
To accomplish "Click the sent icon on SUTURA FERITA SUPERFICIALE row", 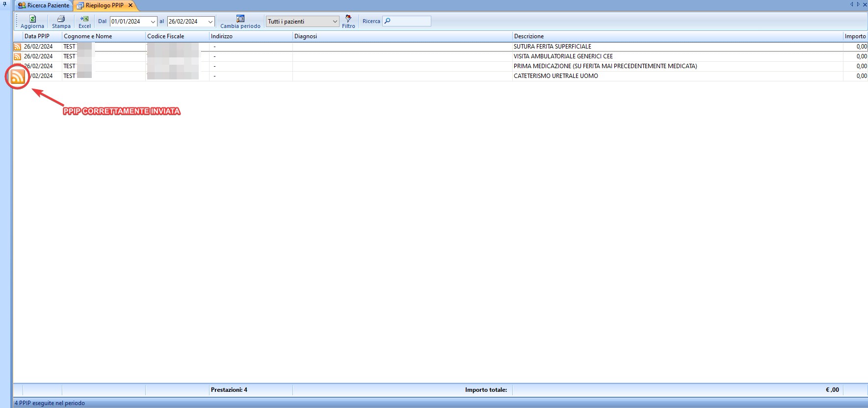I will [17, 47].
